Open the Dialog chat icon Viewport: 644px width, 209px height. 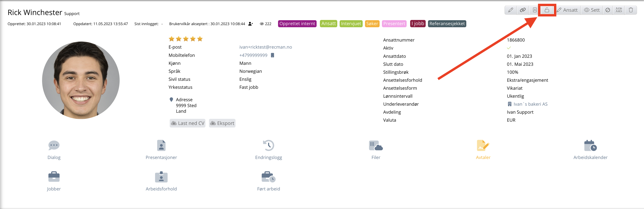pos(54,146)
